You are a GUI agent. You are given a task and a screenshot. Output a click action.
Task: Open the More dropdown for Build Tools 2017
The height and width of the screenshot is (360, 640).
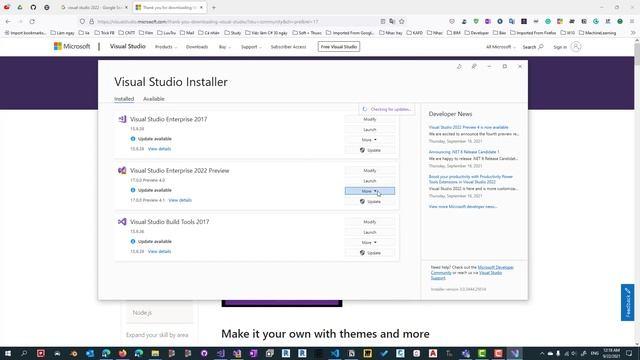click(x=369, y=242)
